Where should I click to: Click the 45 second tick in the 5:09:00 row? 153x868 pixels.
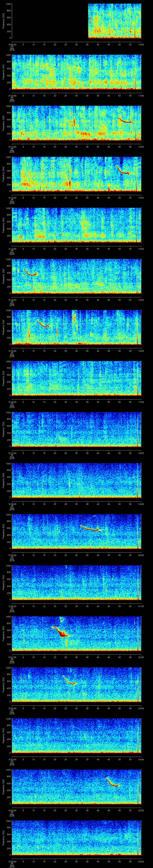point(109,44)
